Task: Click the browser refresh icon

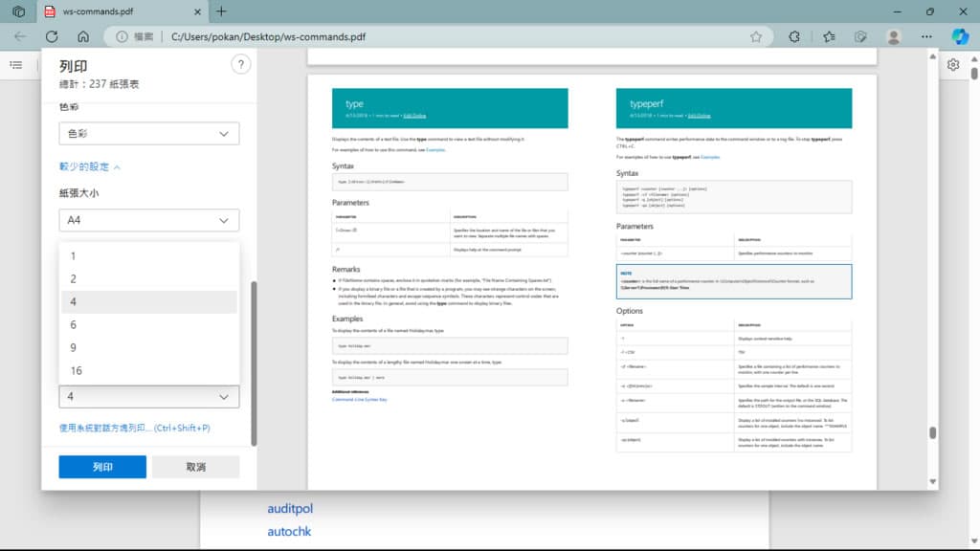Action: coord(52,36)
